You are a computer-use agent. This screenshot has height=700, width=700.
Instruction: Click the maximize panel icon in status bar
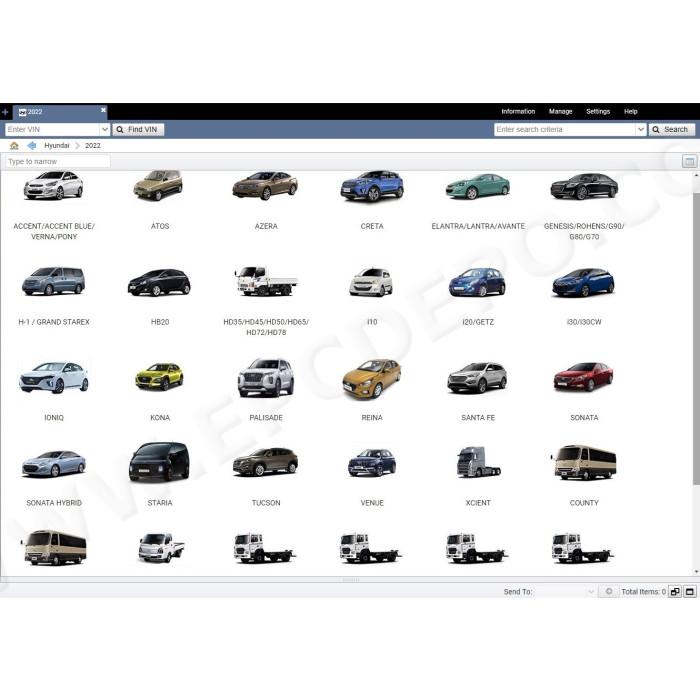click(x=690, y=592)
